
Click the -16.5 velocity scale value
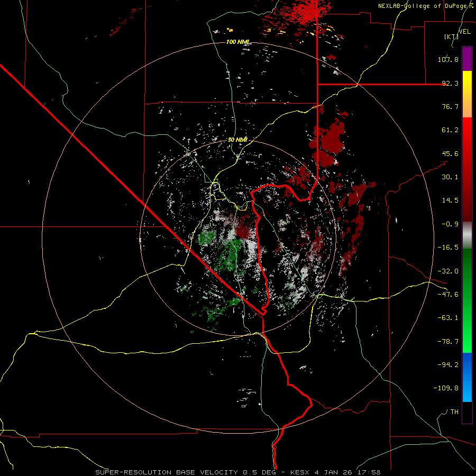[x=448, y=248]
